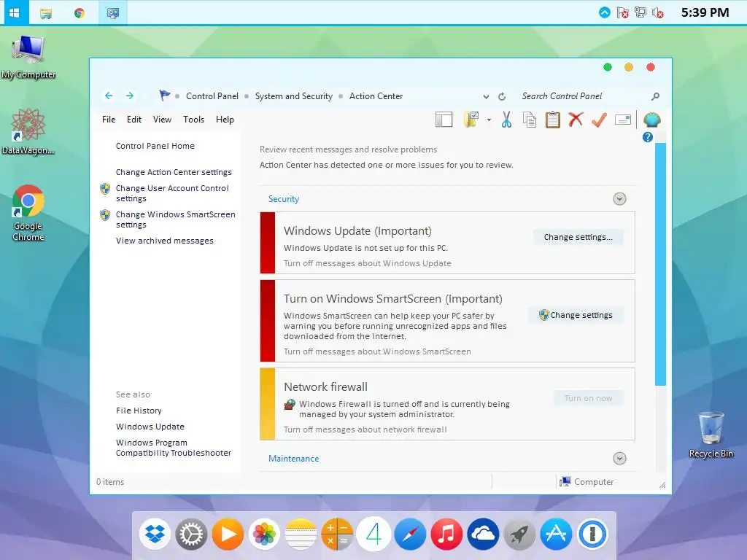Click the Paste clipboard icon

[x=553, y=120]
